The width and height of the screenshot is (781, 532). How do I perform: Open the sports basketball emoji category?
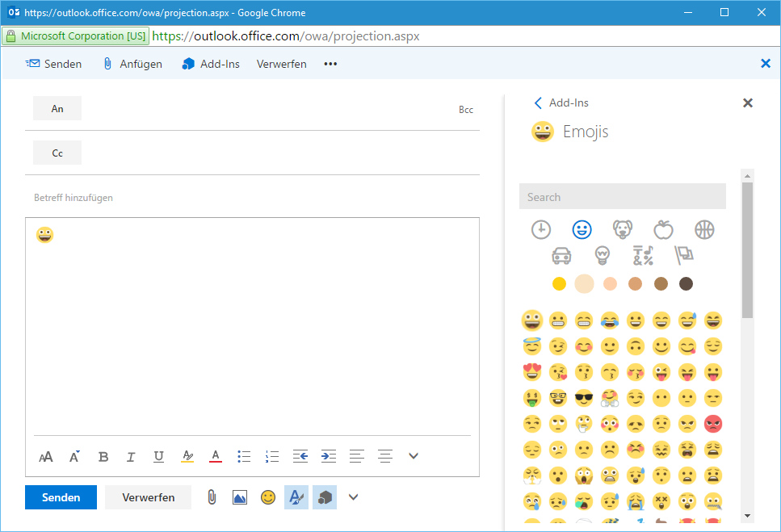click(x=704, y=229)
